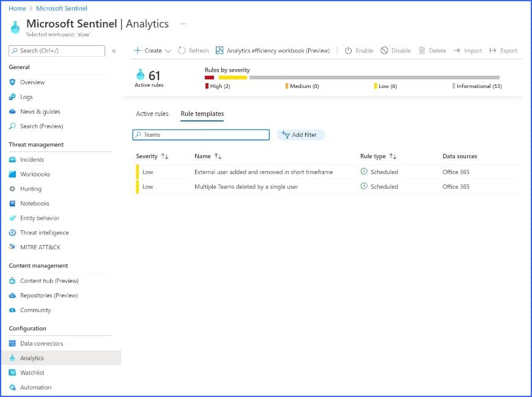
Task: Click the Notebooks icon
Action: [x=13, y=203]
